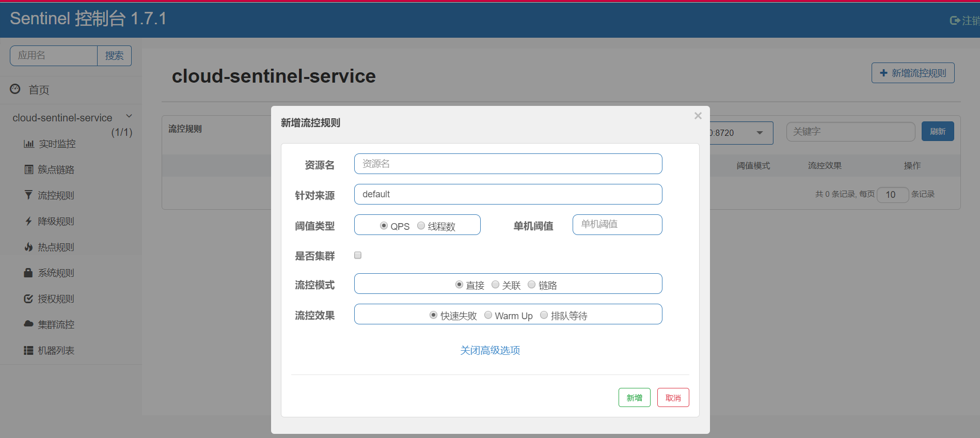
Task: Select the 线程数 threshold type radio
Action: [x=421, y=226]
